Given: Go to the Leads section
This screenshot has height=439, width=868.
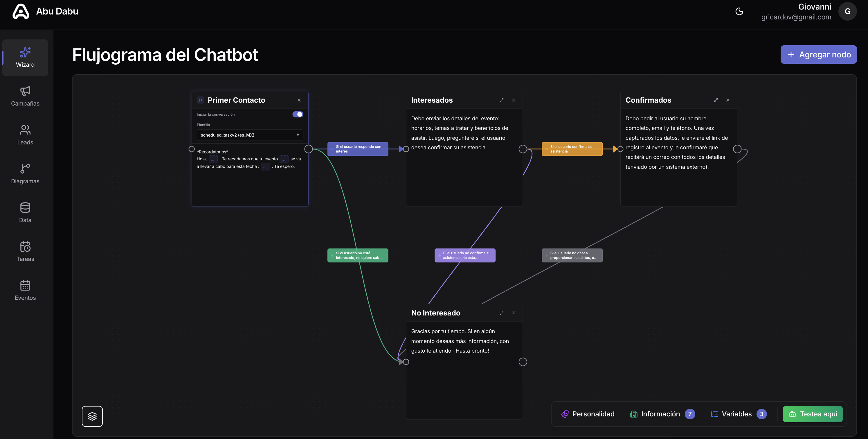Looking at the screenshot, I should pos(25,135).
